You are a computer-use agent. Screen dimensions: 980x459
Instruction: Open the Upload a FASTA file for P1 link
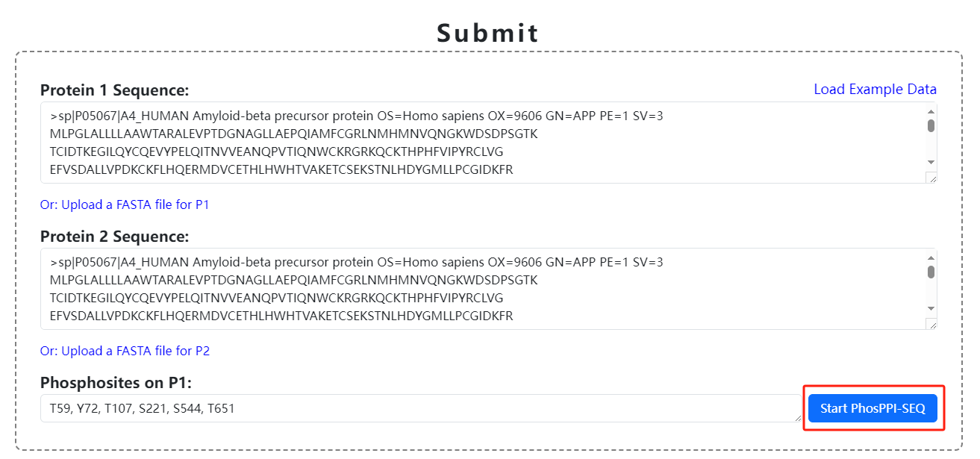tap(125, 204)
